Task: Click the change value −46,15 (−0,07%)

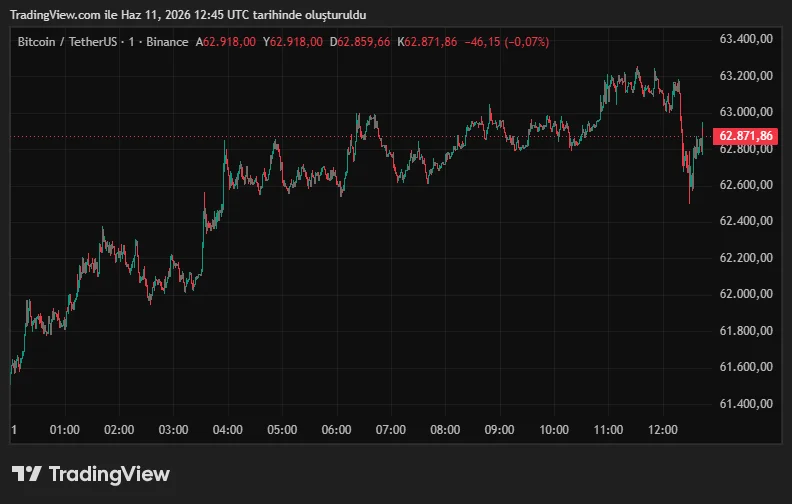Action: (507, 42)
